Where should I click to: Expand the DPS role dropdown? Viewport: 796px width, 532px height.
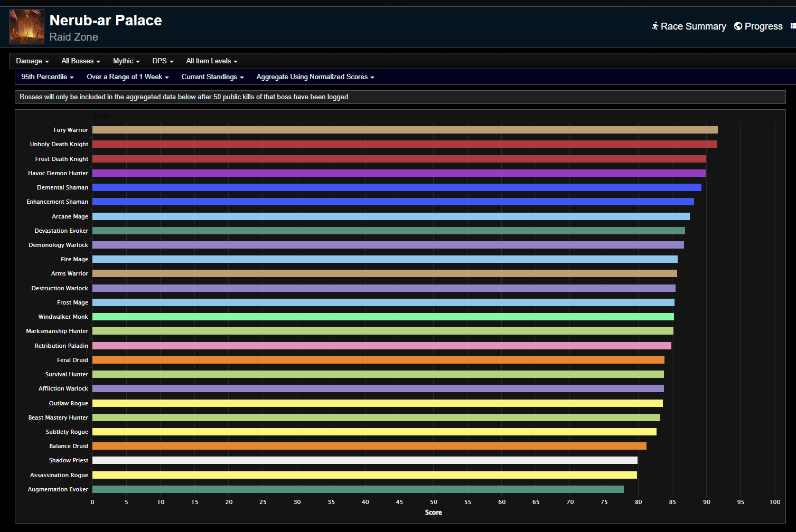[x=163, y=61]
